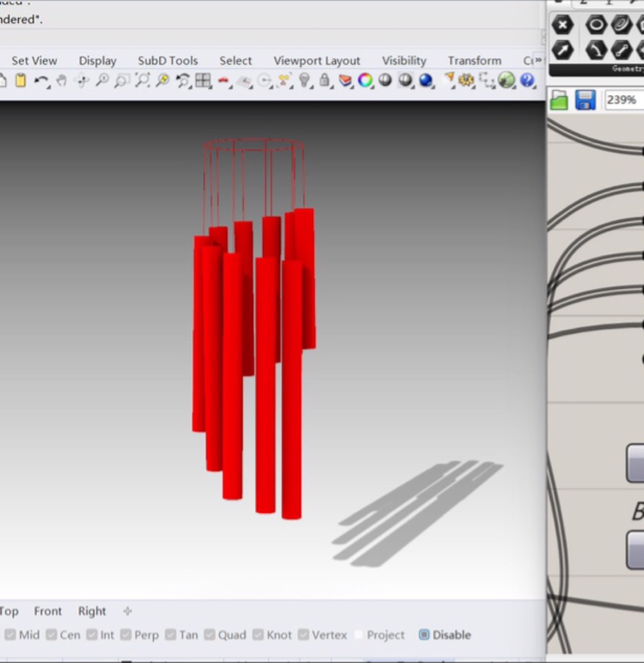Image resolution: width=644 pixels, height=663 pixels.
Task: Click the highlighted Rendered viewport sphere icon
Action: coord(405,80)
